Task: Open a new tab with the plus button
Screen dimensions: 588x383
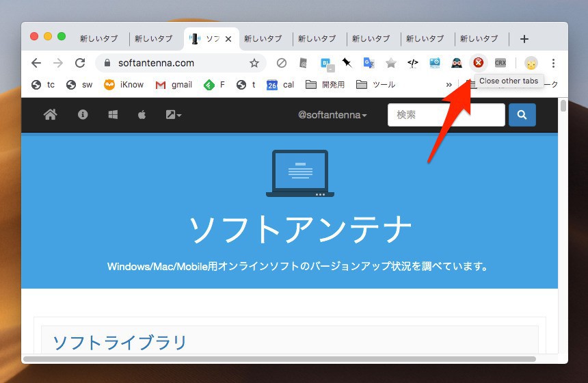Action: pos(524,38)
